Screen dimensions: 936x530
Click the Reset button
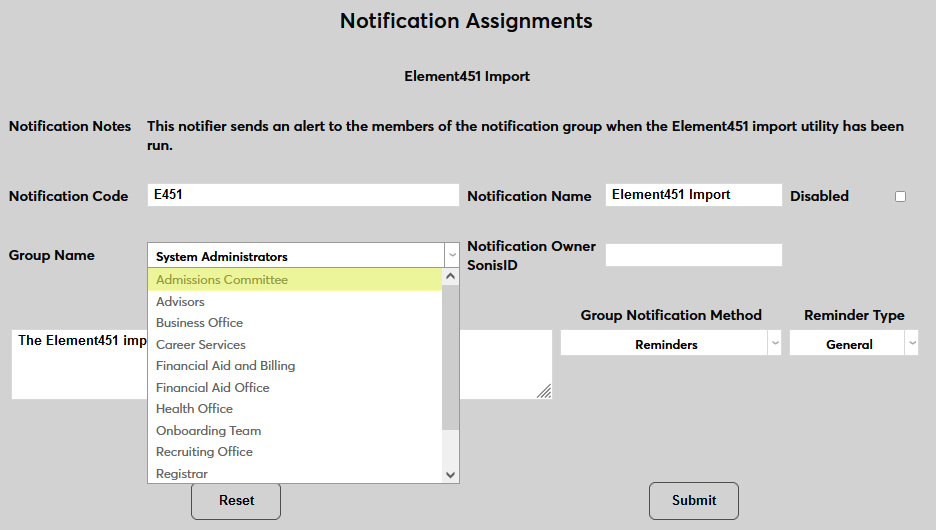236,501
